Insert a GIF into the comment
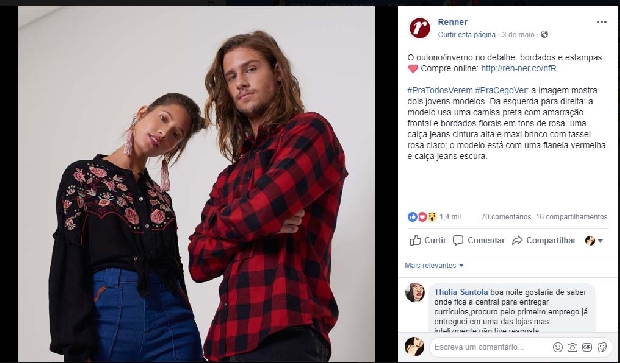This screenshot has width=620, height=363. pos(587,347)
